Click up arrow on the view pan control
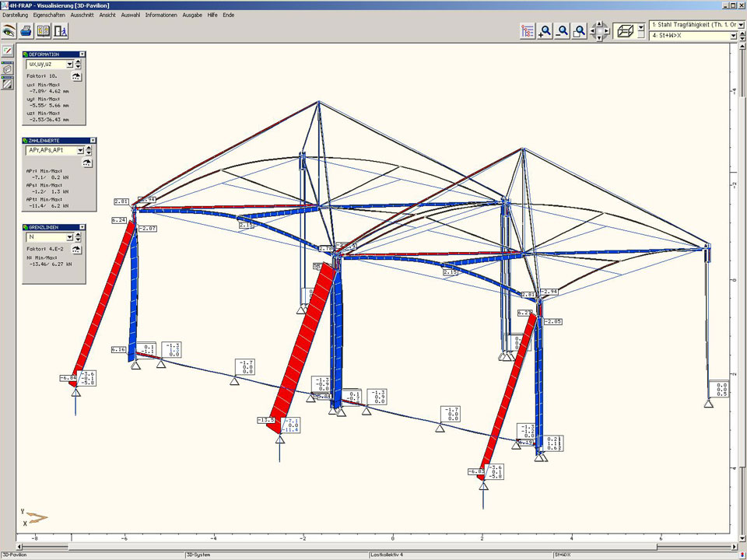 598,23
